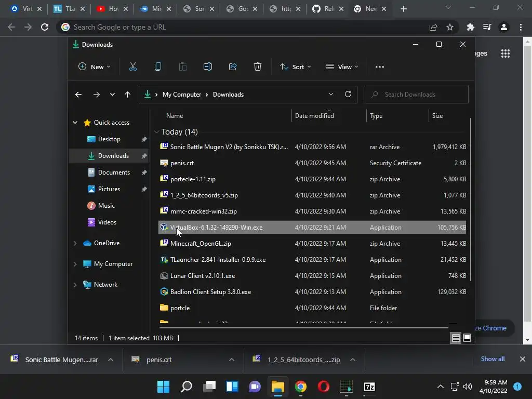Expand the Network tree node
532x399 pixels.
[75, 285]
